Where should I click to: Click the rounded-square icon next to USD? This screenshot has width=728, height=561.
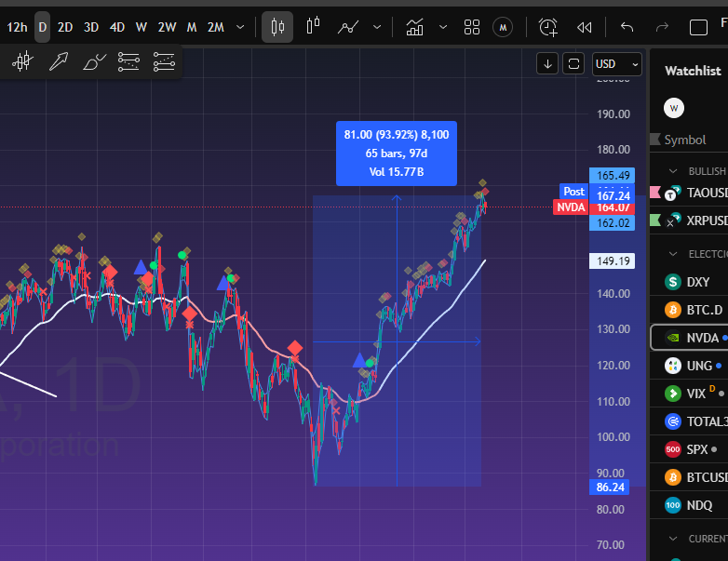573,63
